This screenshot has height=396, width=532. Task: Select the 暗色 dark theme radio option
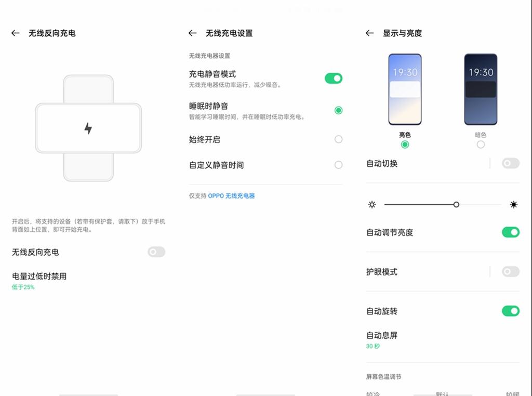[x=481, y=144]
